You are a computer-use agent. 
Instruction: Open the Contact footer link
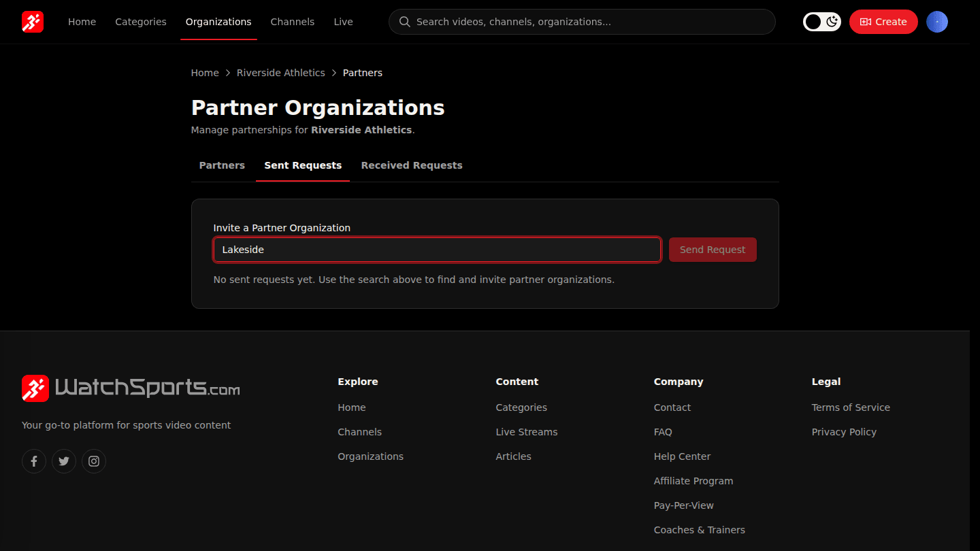click(672, 407)
